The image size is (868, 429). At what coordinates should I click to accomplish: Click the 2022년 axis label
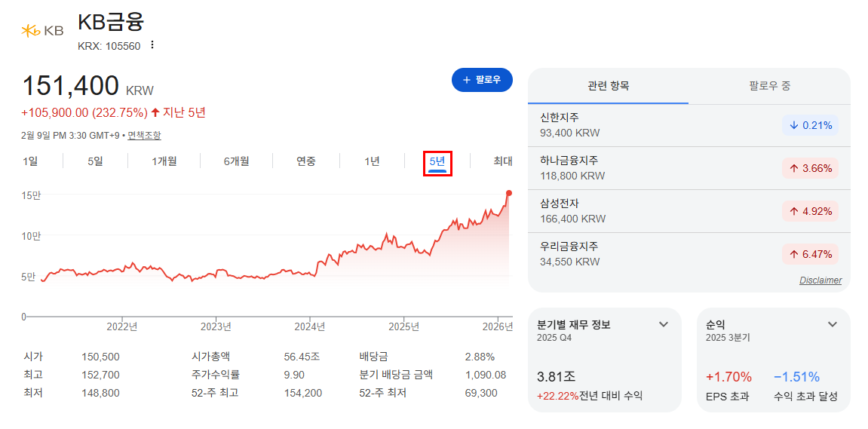[x=121, y=326]
